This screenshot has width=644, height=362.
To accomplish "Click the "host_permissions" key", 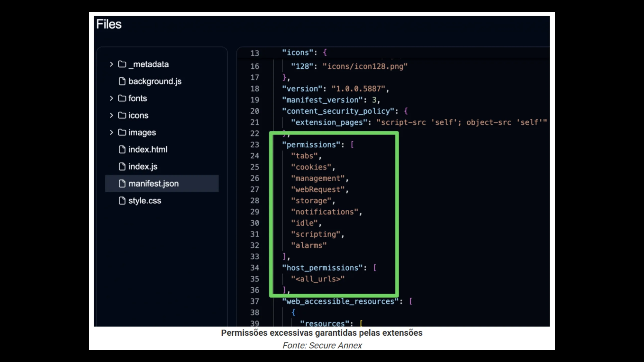I will tap(322, 268).
